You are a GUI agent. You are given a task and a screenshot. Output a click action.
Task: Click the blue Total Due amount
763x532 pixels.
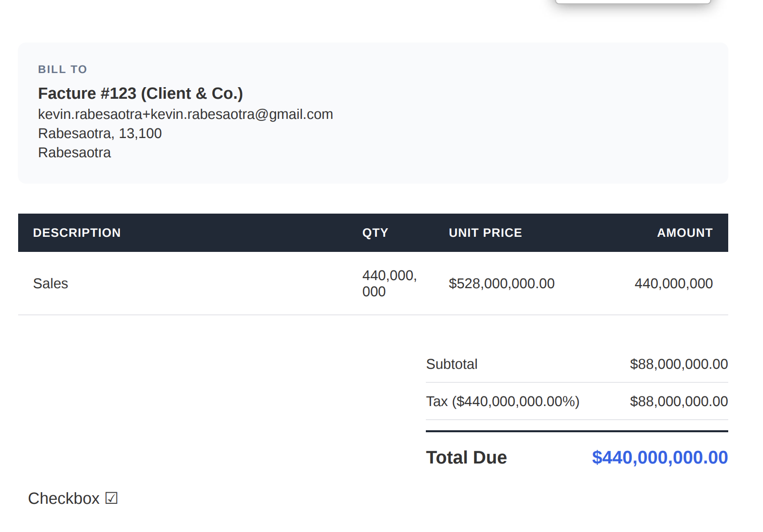[x=659, y=457]
